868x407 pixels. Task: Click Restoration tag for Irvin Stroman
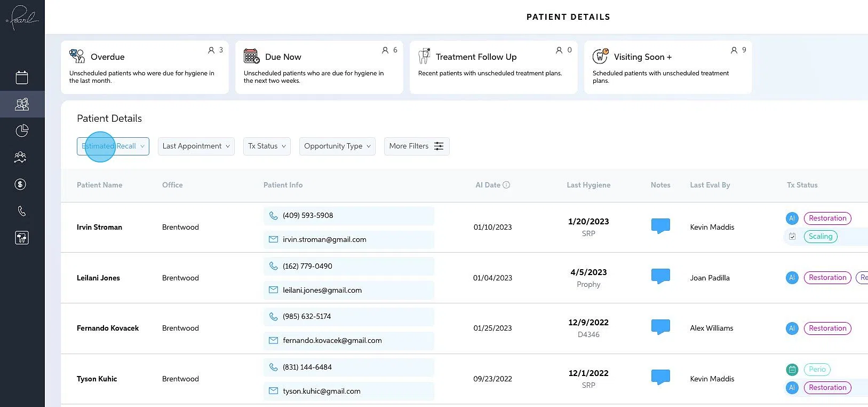coord(827,218)
